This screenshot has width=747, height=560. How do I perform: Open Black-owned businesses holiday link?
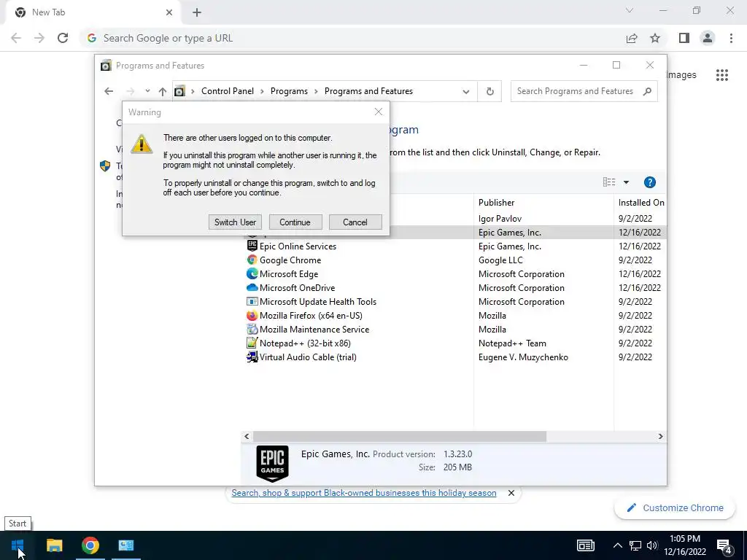click(364, 493)
